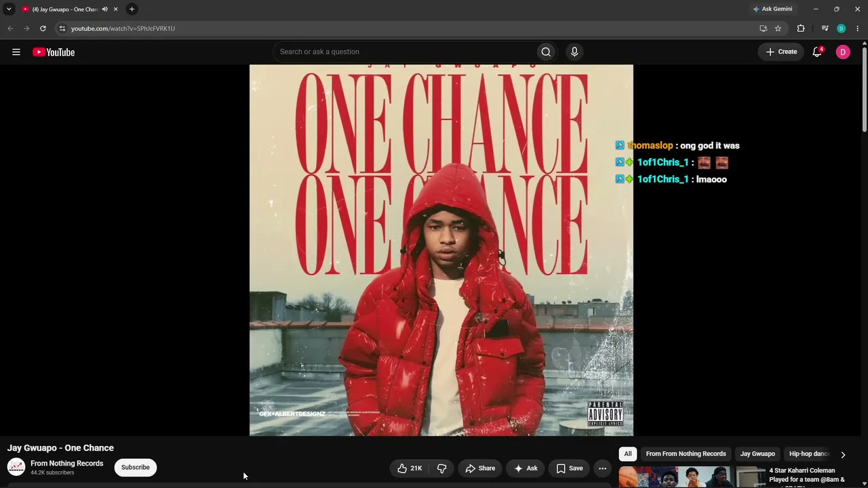
Task: Open the account avatar menu
Action: pyautogui.click(x=843, y=52)
